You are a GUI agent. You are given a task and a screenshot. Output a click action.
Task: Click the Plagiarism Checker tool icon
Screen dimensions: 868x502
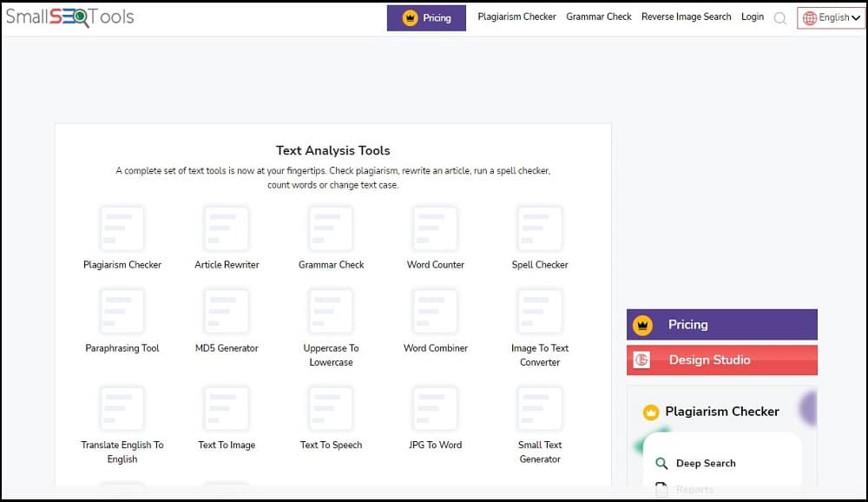click(x=122, y=228)
